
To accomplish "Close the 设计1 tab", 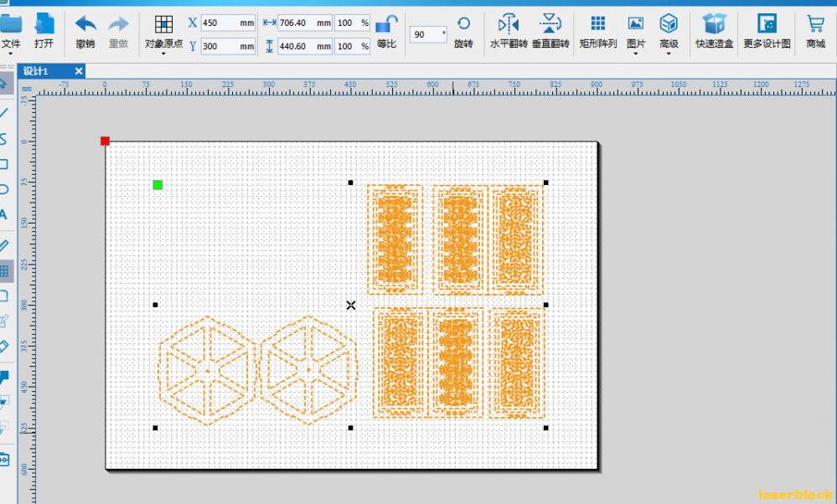I will click(x=79, y=71).
